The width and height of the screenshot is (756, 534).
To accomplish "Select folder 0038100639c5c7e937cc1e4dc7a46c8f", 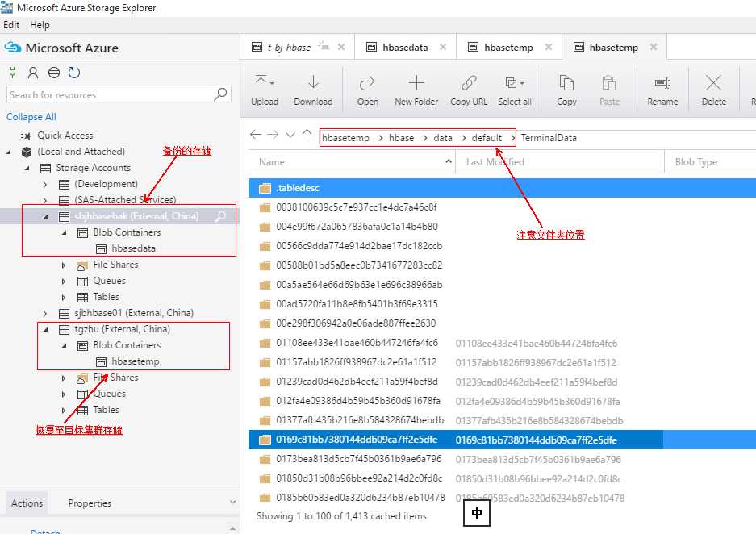I will pos(357,207).
